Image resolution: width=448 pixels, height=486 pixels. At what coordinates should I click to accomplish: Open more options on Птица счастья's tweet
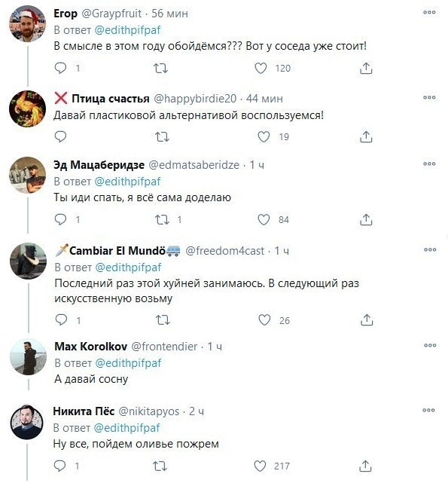click(429, 97)
